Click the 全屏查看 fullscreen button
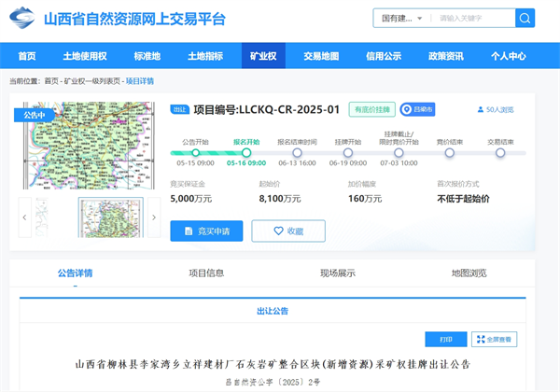Image resolution: width=560 pixels, height=392 pixels. (494, 340)
